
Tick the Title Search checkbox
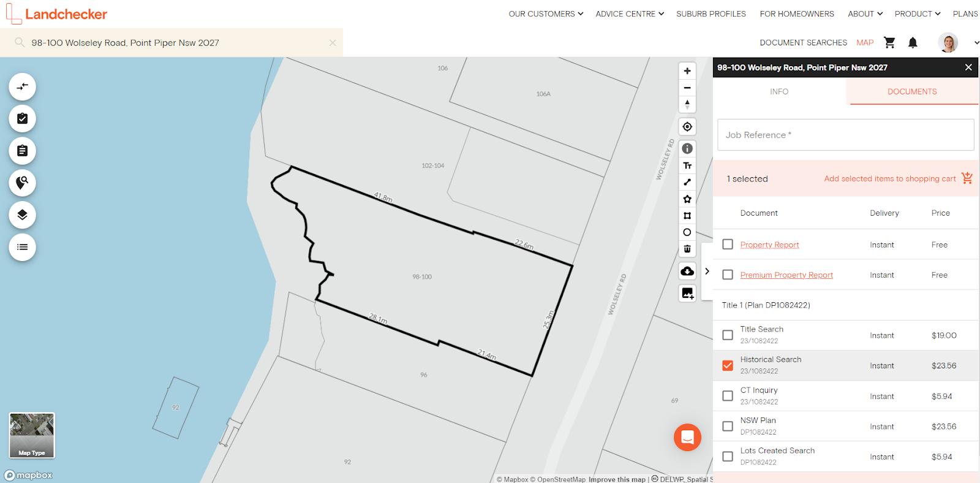pyautogui.click(x=728, y=335)
